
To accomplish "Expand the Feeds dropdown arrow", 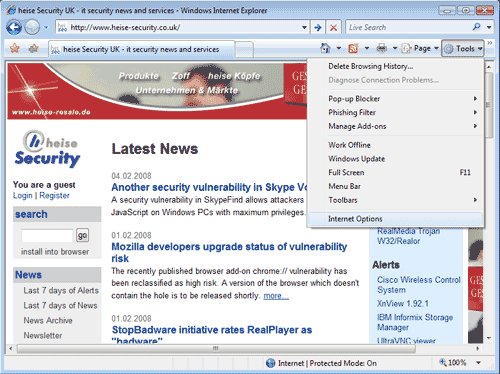I will coord(367,48).
